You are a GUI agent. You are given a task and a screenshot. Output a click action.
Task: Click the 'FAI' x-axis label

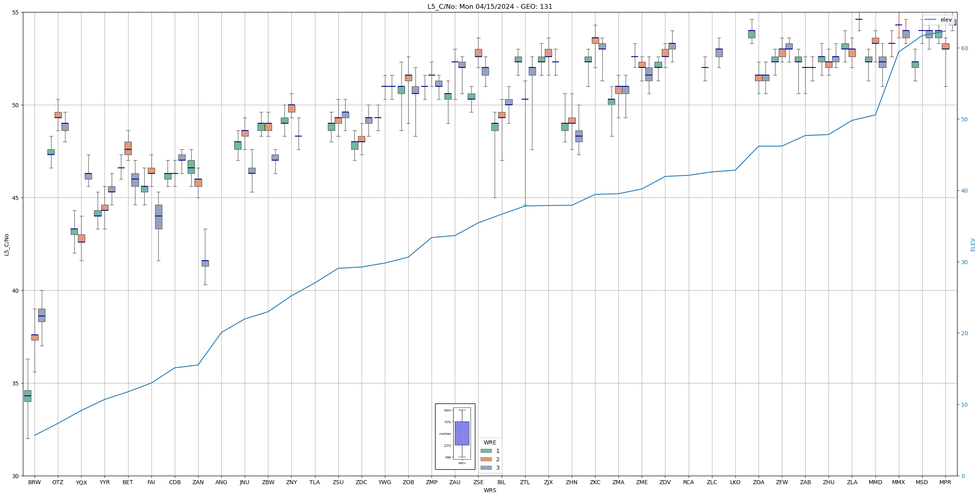pos(151,483)
